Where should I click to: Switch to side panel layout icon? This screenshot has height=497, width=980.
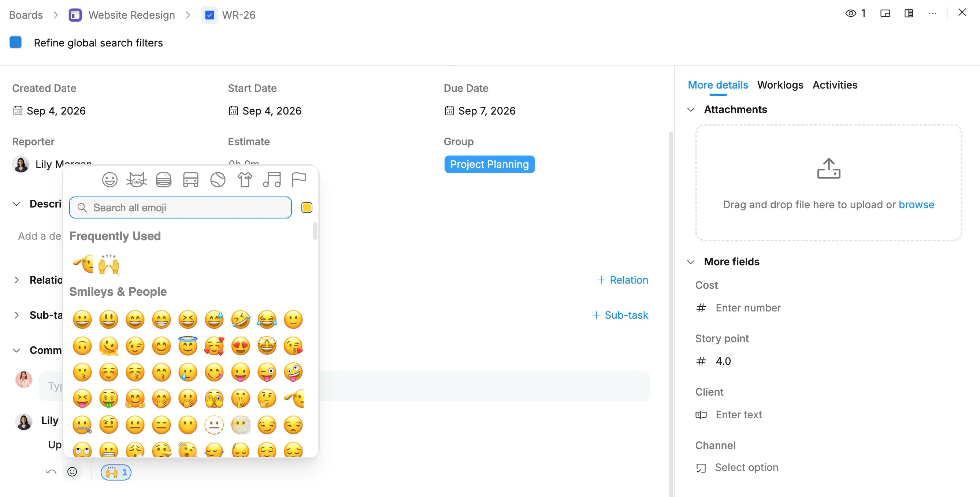coord(909,13)
